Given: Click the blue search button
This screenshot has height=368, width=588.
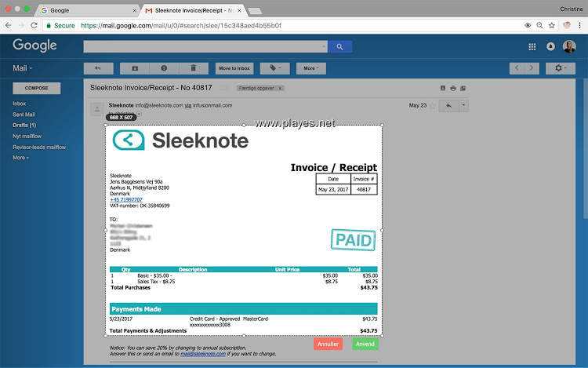Looking at the screenshot, I should pos(339,46).
